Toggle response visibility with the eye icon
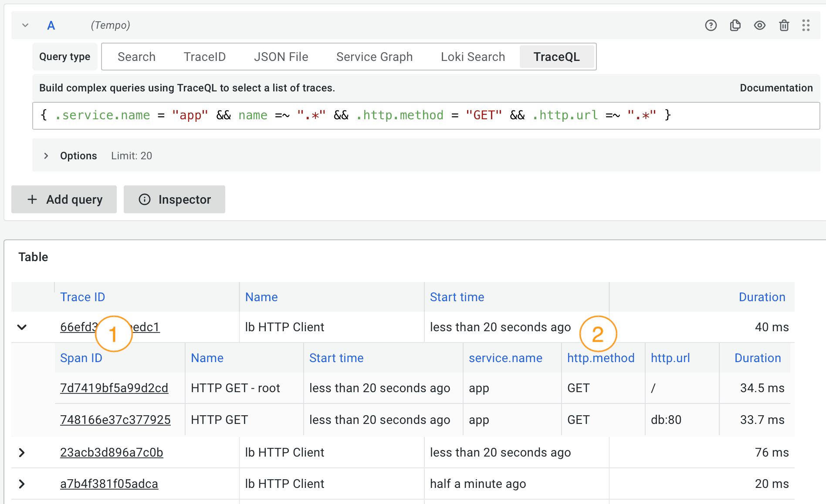This screenshot has width=826, height=504. pos(760,25)
